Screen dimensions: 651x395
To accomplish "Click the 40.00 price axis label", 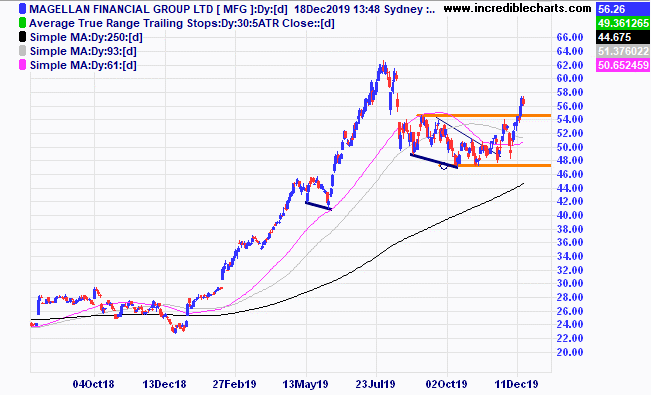I will [570, 215].
